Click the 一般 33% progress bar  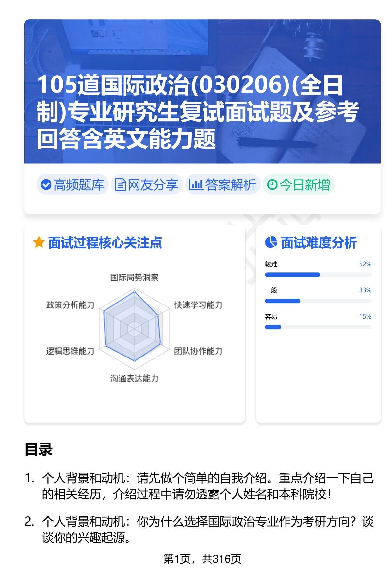coord(318,301)
